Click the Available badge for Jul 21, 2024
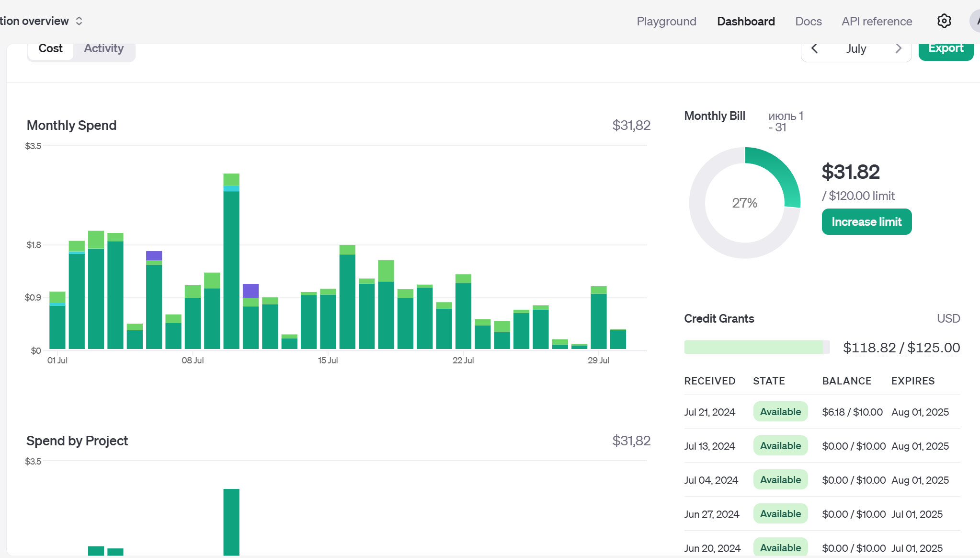 tap(780, 412)
